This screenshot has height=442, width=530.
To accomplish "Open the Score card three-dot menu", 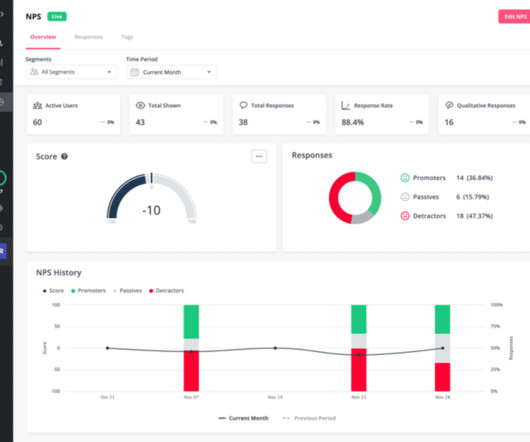I will pyautogui.click(x=259, y=156).
